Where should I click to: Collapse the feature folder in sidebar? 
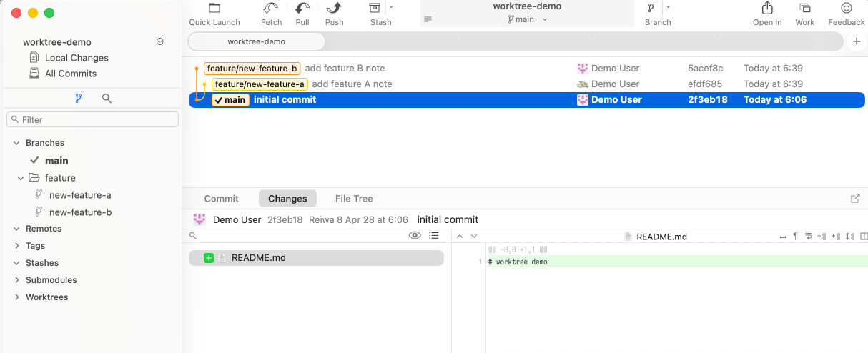(21, 178)
